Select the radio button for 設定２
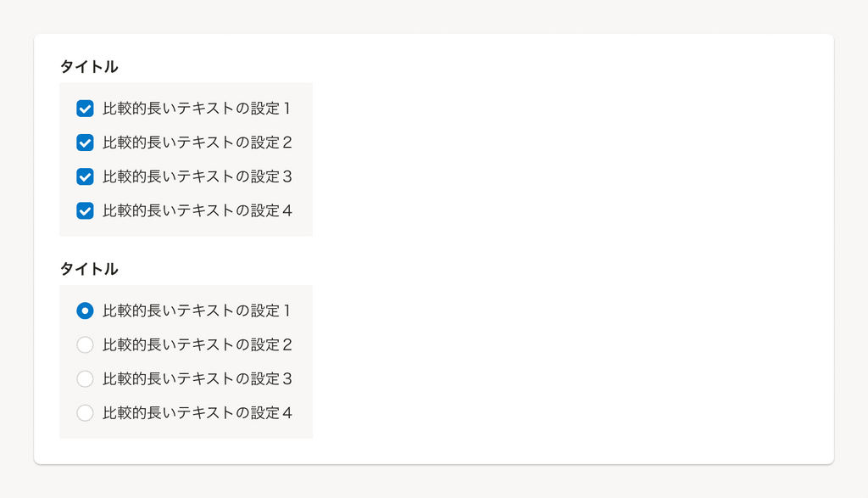 click(x=85, y=345)
